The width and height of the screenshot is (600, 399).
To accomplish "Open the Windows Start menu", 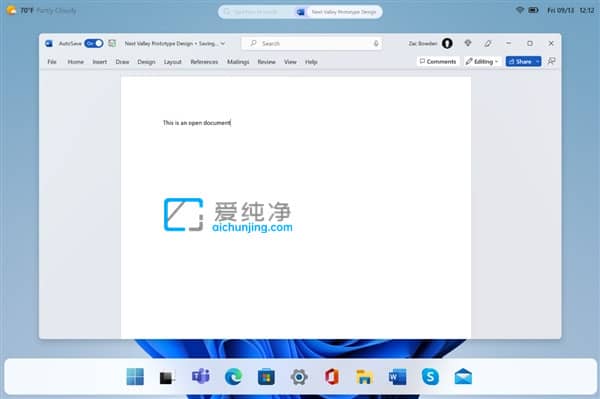I will coord(135,377).
